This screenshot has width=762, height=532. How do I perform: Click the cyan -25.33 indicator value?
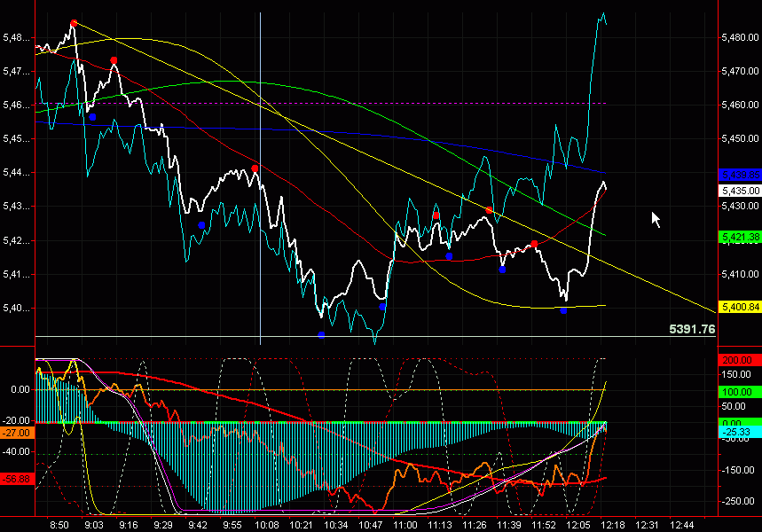tap(738, 433)
